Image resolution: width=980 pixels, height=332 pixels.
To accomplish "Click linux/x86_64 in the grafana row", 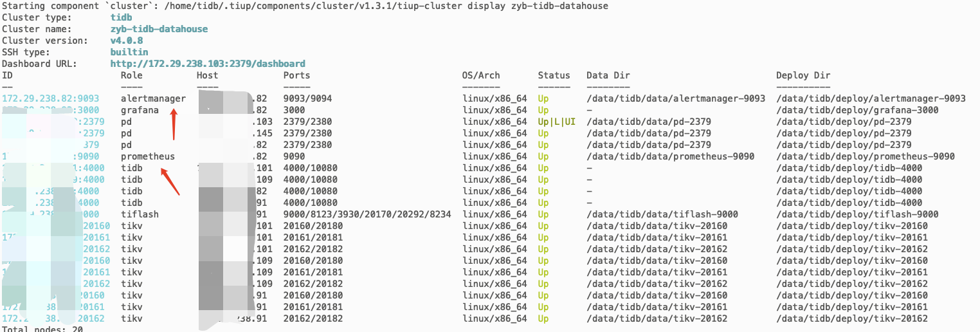I will tap(495, 110).
